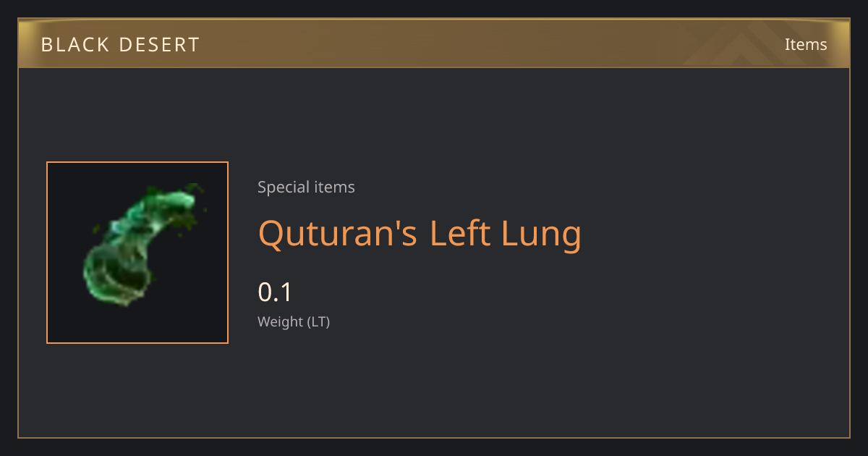868x456 pixels.
Task: Click the word DESERT in the header
Action: point(162,45)
